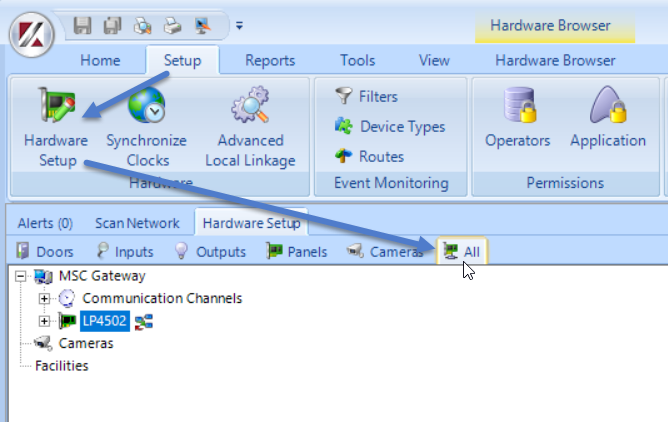Open Application permissions

(608, 118)
